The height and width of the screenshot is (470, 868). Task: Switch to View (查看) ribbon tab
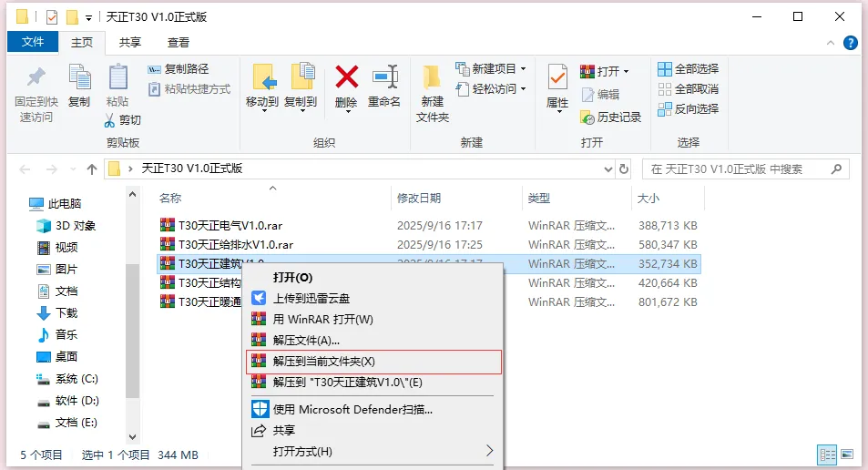[x=179, y=43]
